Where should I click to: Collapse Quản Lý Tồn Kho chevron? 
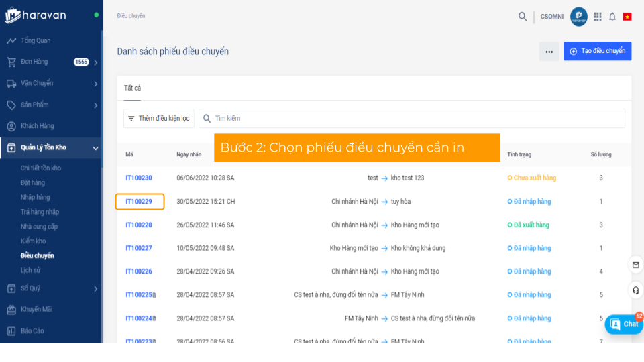96,148
